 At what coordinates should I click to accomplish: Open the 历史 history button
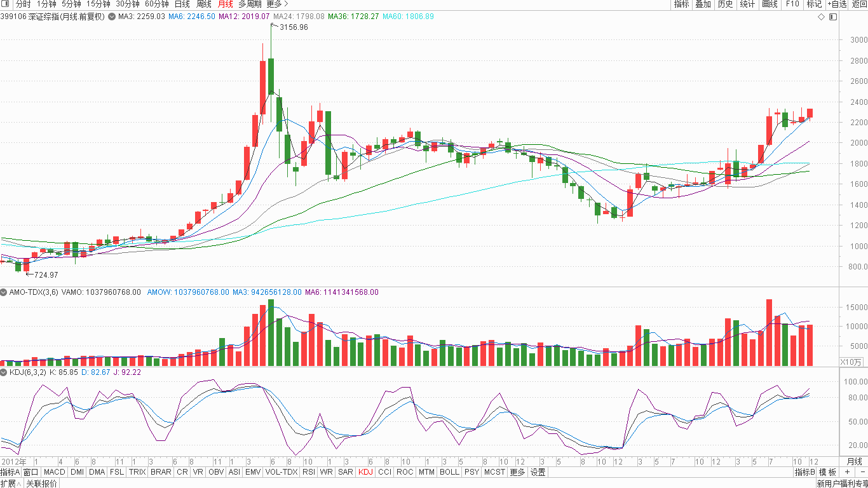(725, 4)
